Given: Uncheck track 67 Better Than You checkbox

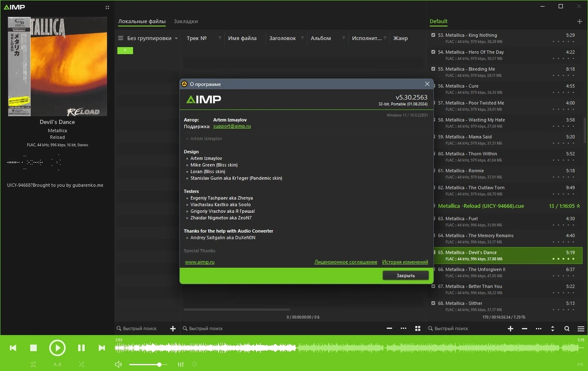Looking at the screenshot, I should [433, 286].
